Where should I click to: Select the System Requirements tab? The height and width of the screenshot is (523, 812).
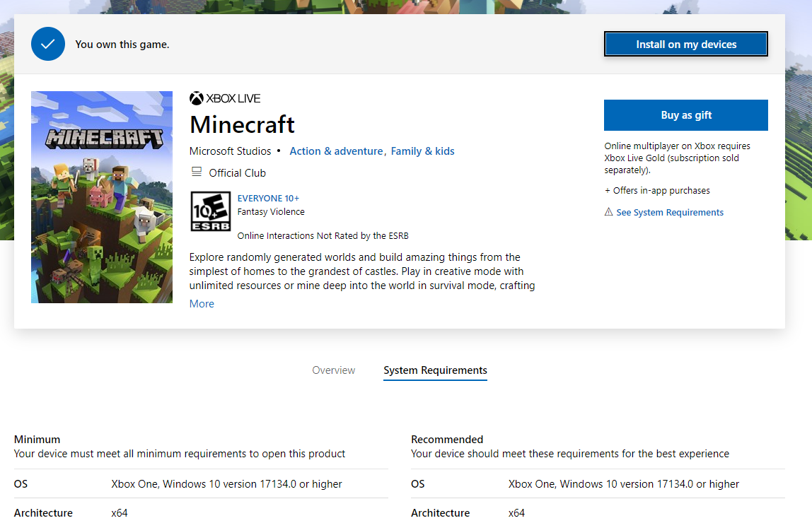click(x=435, y=370)
